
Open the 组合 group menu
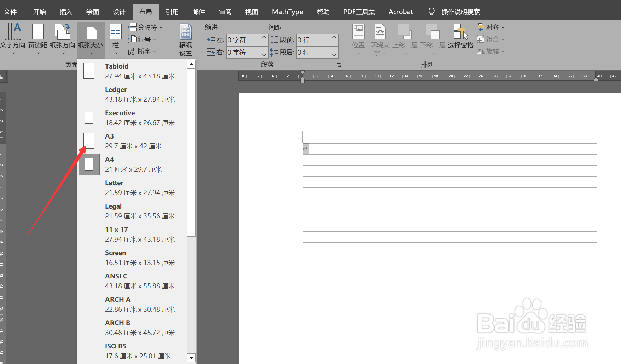pyautogui.click(x=491, y=40)
